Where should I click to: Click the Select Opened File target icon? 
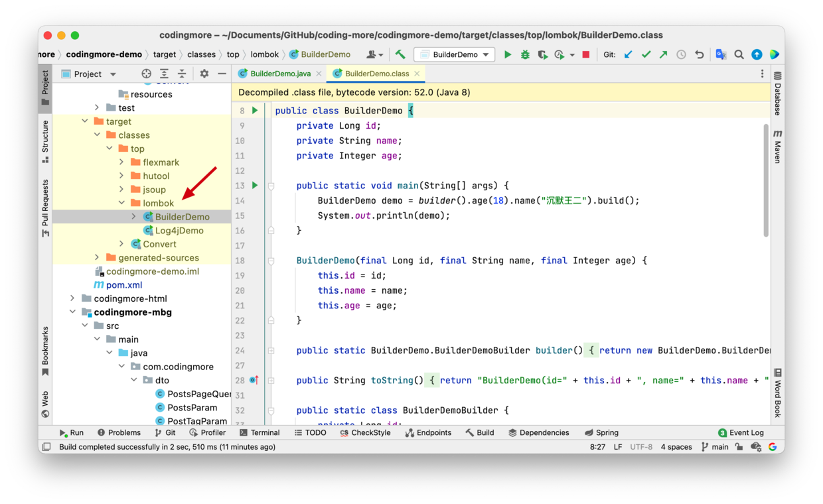146,74
